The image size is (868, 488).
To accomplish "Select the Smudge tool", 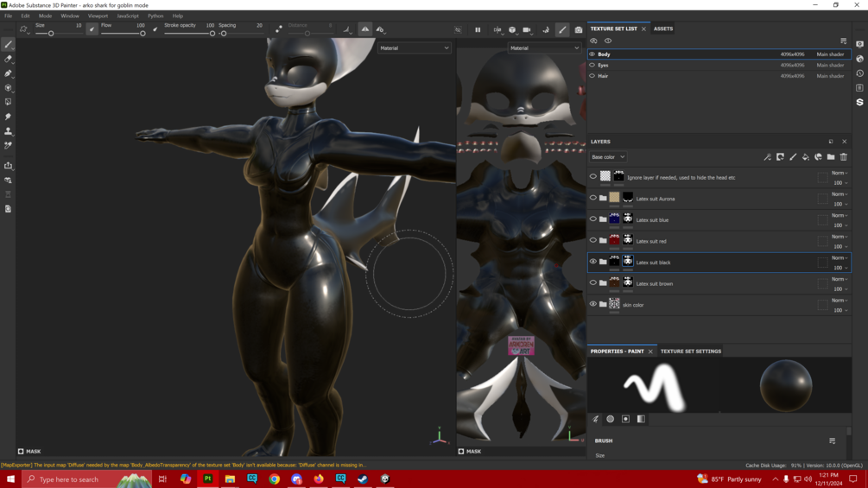I will point(9,117).
